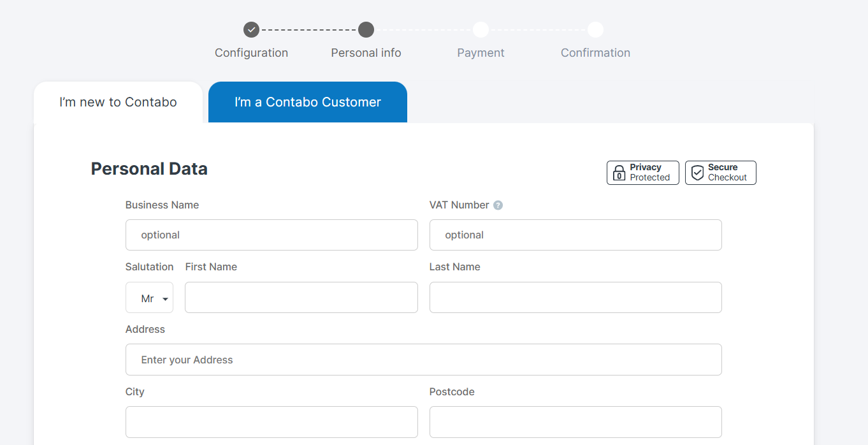The height and width of the screenshot is (445, 868).
Task: Click the Last Name label
Action: [x=455, y=267]
